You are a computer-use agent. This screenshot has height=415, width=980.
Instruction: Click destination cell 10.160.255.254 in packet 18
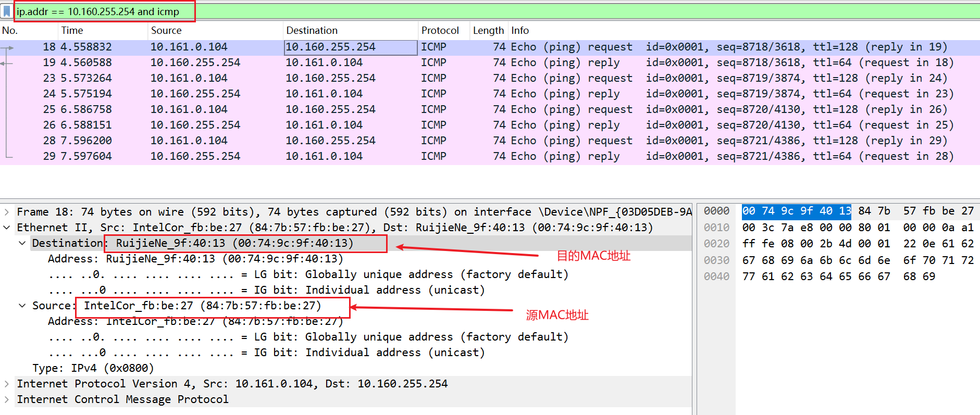tap(351, 47)
